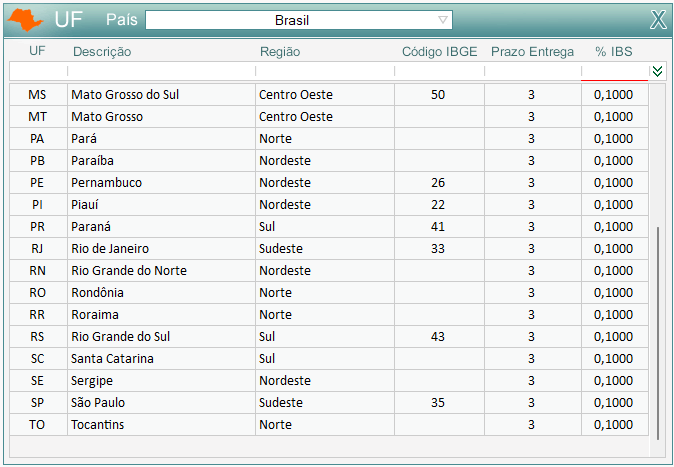The width and height of the screenshot is (674, 467).
Task: Close the UF window with X
Action: coord(657,20)
